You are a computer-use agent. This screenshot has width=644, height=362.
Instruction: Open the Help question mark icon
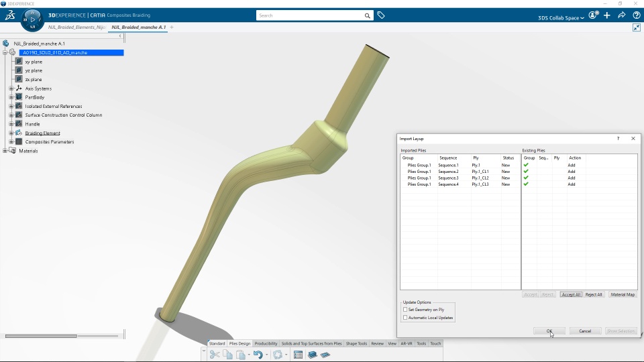click(x=636, y=15)
